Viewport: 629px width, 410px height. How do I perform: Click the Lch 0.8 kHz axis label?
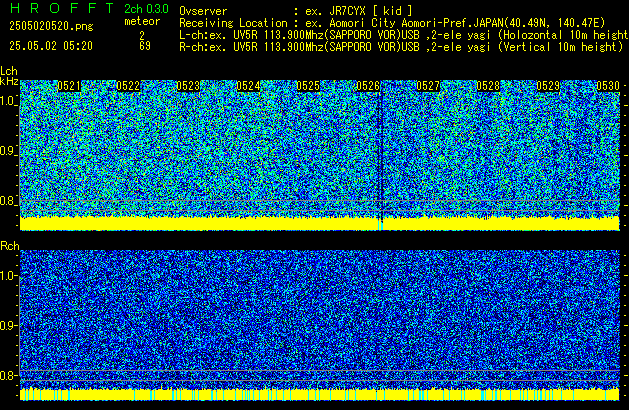click(x=8, y=201)
